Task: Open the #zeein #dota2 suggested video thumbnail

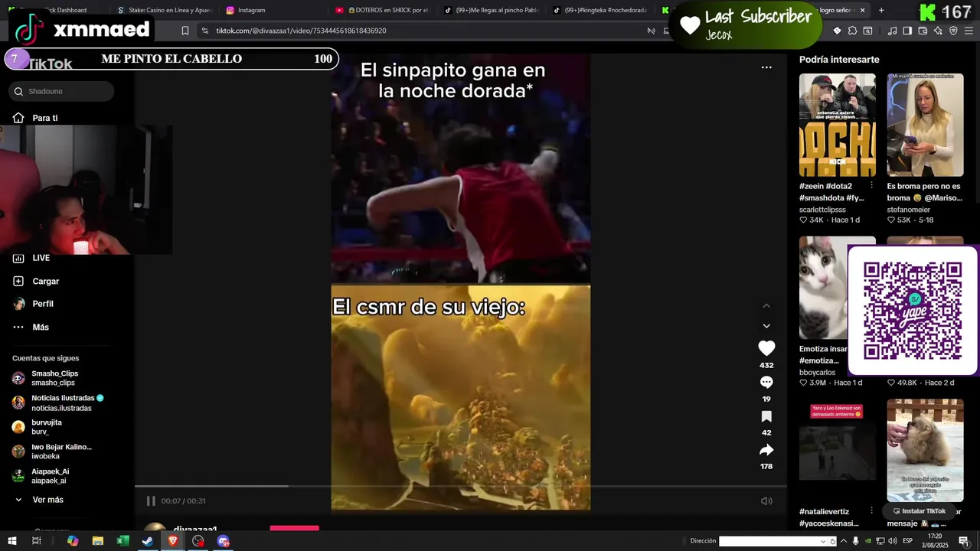Action: click(x=838, y=125)
